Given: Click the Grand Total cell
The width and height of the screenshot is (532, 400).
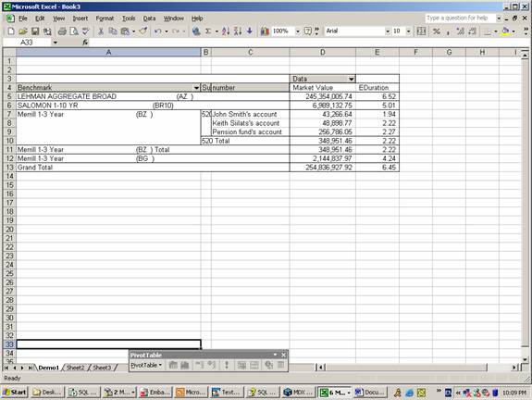Looking at the screenshot, I should click(108, 168).
